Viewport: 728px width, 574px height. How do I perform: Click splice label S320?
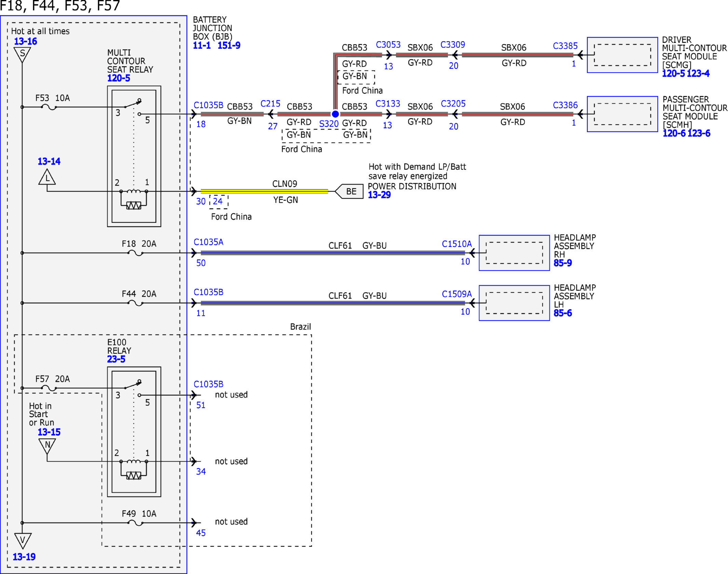point(329,124)
